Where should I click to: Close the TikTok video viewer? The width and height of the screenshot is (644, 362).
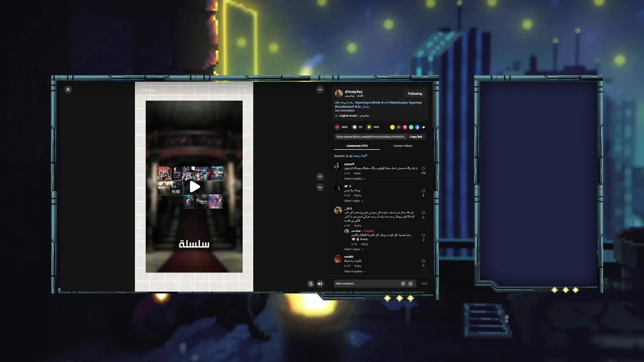point(68,89)
